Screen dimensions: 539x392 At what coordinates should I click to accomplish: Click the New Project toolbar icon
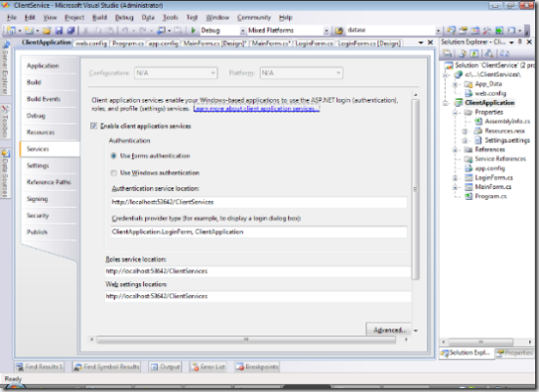click(x=11, y=30)
